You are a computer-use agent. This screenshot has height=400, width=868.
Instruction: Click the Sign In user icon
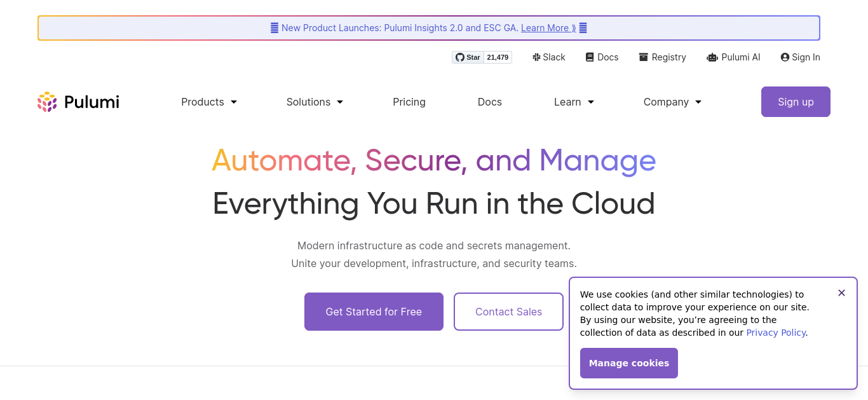click(x=785, y=57)
